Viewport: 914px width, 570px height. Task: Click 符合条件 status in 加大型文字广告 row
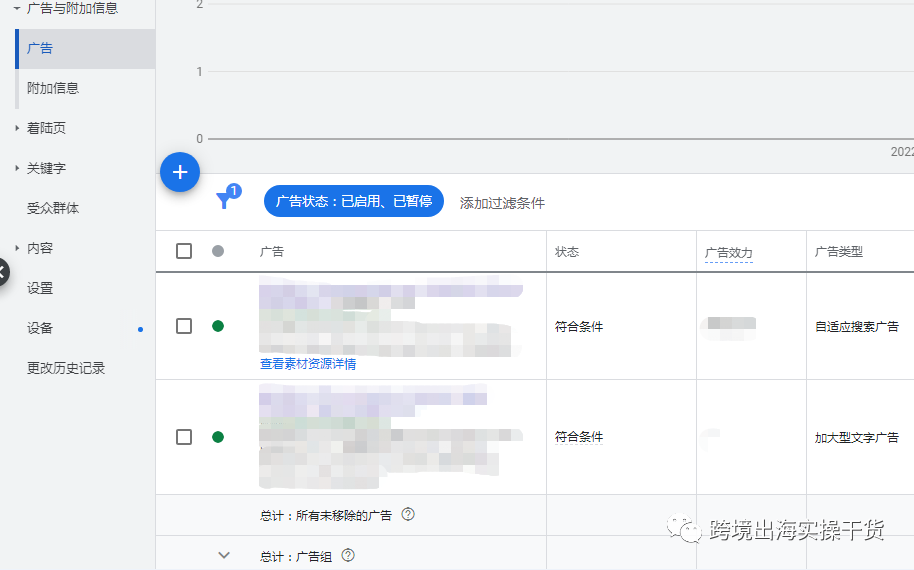coord(579,437)
